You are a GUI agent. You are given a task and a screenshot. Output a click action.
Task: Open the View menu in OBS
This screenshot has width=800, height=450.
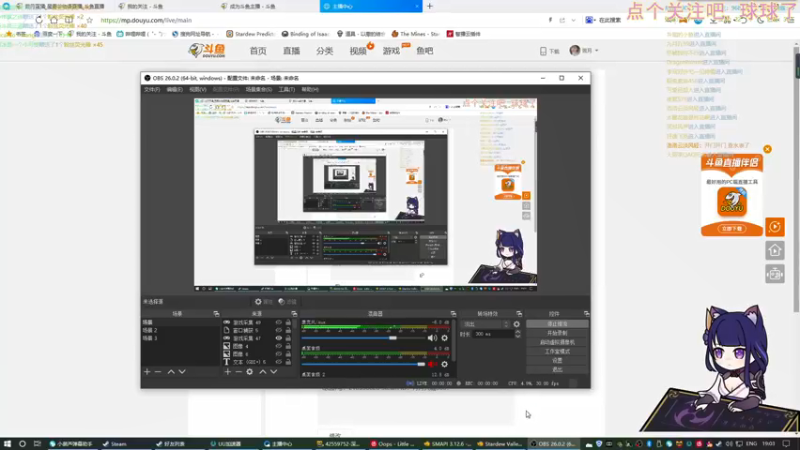[x=197, y=89]
